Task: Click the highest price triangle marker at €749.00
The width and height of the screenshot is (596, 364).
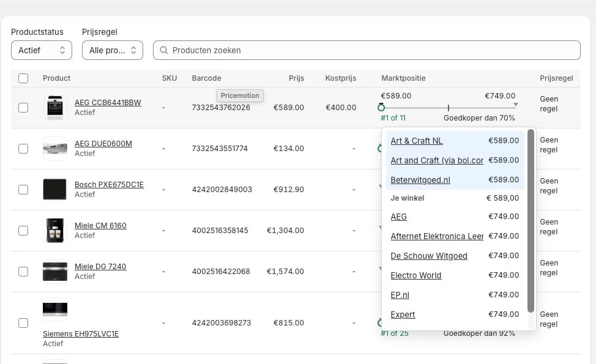Action: (x=516, y=105)
